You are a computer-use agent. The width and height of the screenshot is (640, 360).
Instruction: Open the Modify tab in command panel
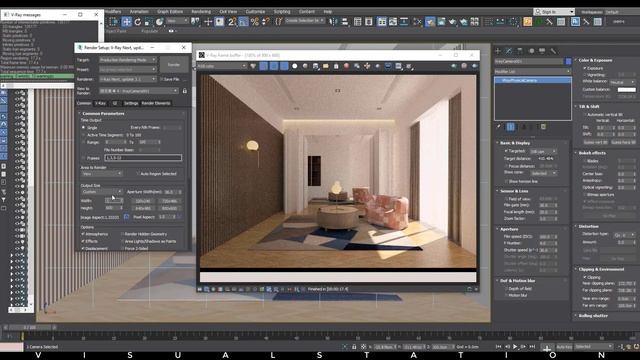pos(509,51)
